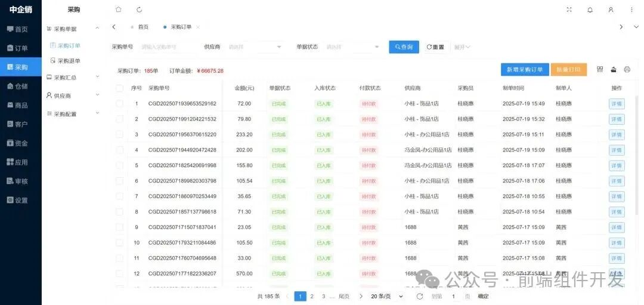Check row 3 order CGD2025071956370615220

tap(119, 134)
